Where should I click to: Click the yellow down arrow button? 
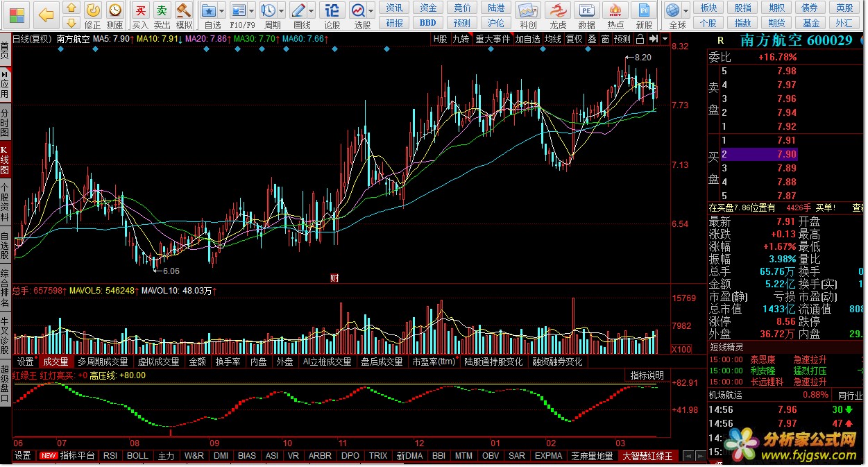(x=71, y=22)
